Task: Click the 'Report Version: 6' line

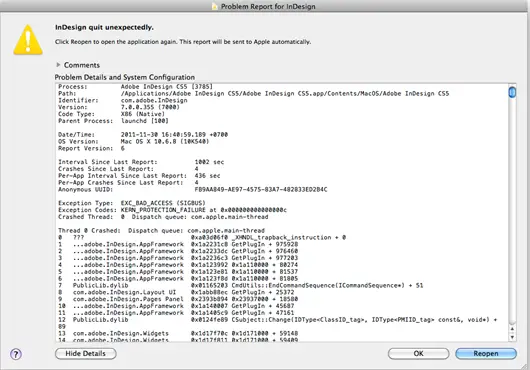Action: point(91,148)
